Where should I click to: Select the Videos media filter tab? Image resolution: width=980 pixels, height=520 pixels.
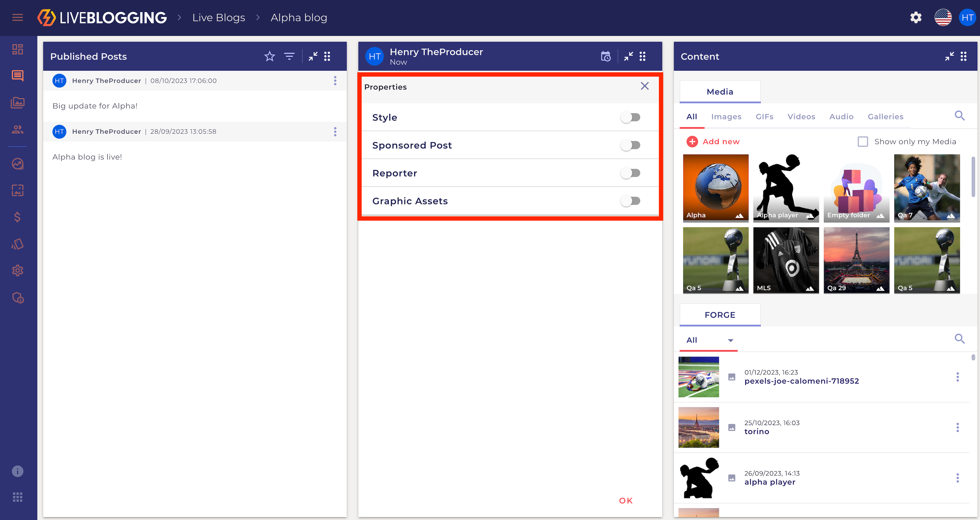pos(801,117)
